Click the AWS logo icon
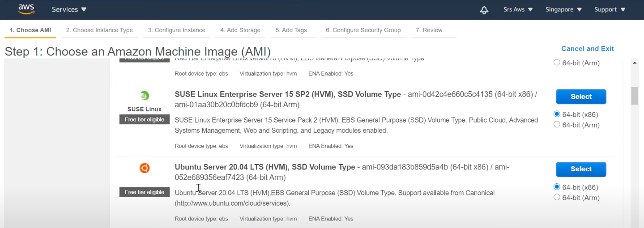Viewport: 644px width, 228px height. click(x=26, y=9)
